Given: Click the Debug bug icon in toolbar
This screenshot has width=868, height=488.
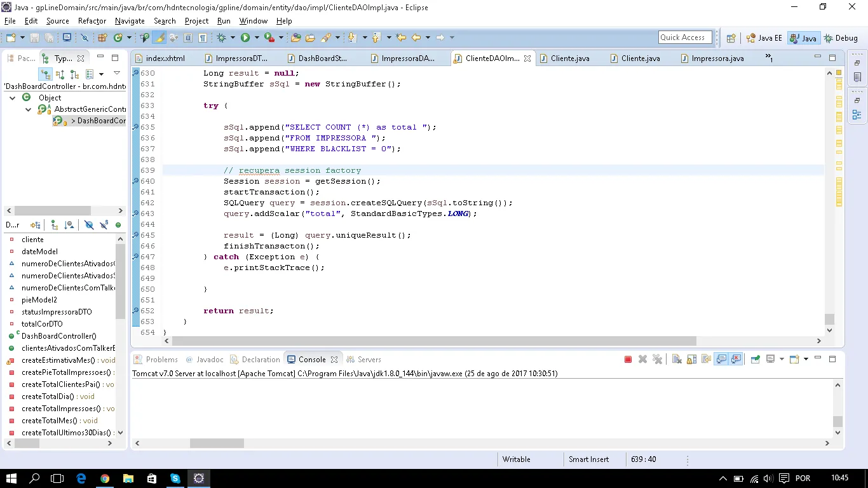Looking at the screenshot, I should pos(222,38).
